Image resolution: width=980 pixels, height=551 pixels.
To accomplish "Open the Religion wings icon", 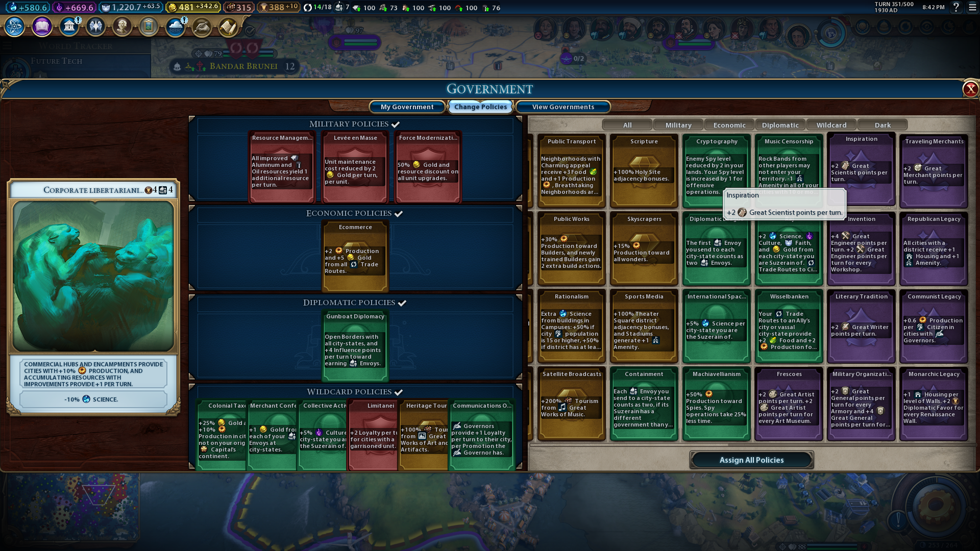I will 95,26.
